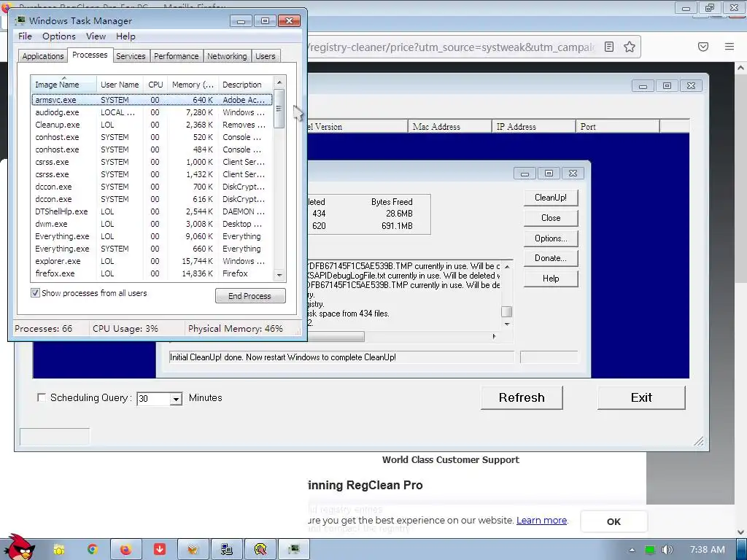747x560 pixels.
Task: Open the orange box app in taskbar
Action: (193, 550)
